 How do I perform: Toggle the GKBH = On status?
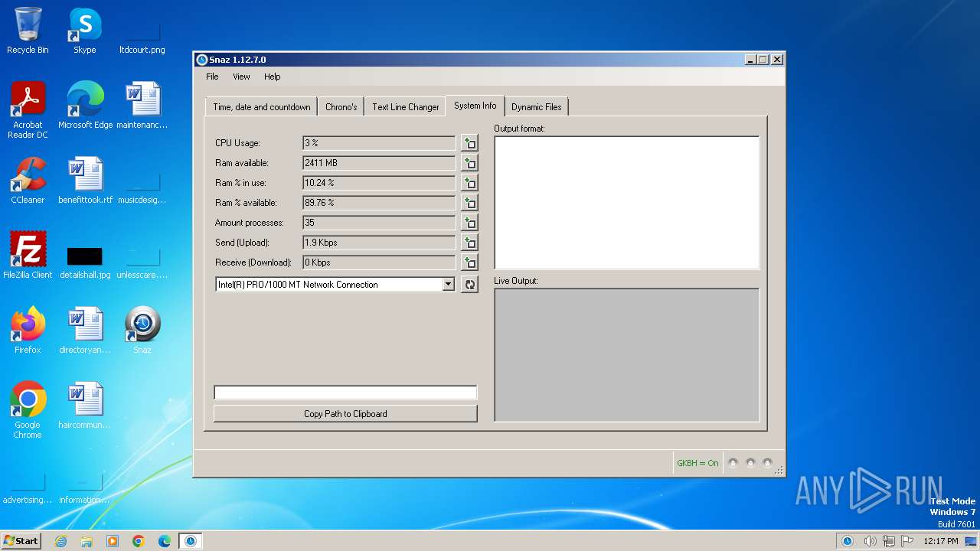697,463
